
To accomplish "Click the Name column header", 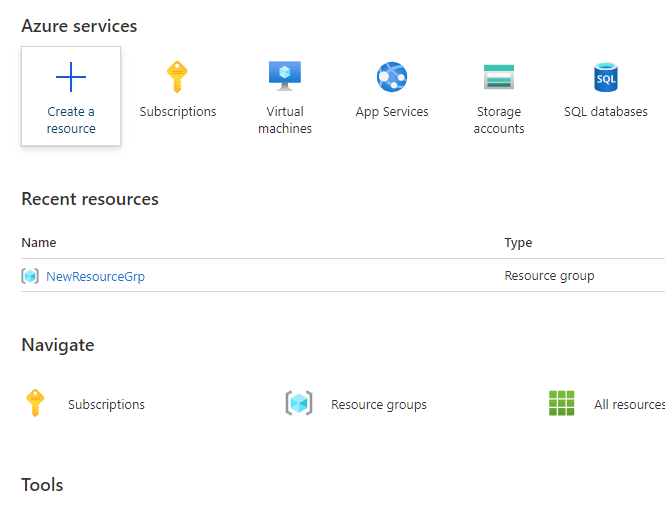I will click(39, 243).
